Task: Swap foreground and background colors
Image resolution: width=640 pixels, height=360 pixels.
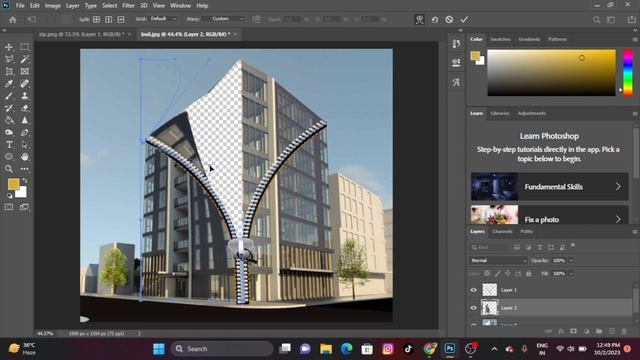Action: pos(25,180)
